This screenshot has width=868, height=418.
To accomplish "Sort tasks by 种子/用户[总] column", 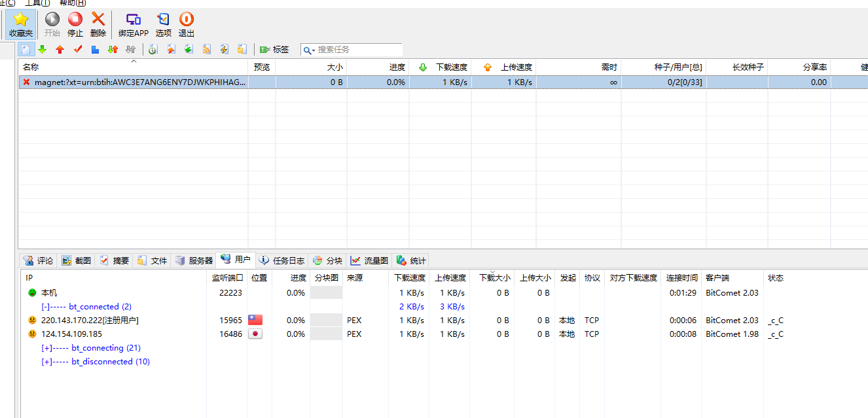I will pos(664,67).
